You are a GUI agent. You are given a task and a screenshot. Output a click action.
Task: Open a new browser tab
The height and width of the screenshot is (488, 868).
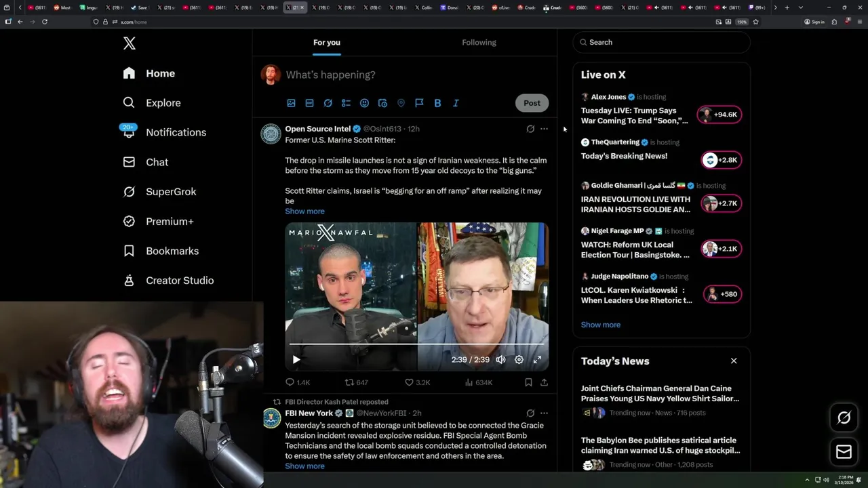click(x=787, y=7)
